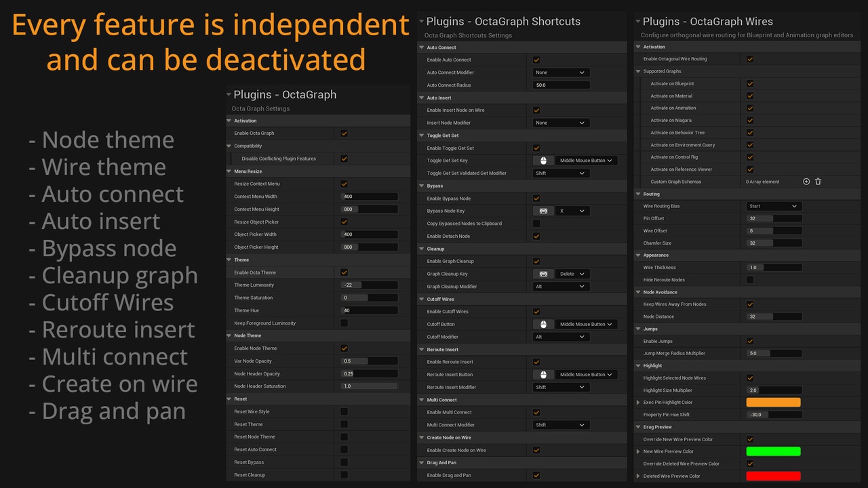
Task: Click the Context Menu Width field
Action: (369, 197)
